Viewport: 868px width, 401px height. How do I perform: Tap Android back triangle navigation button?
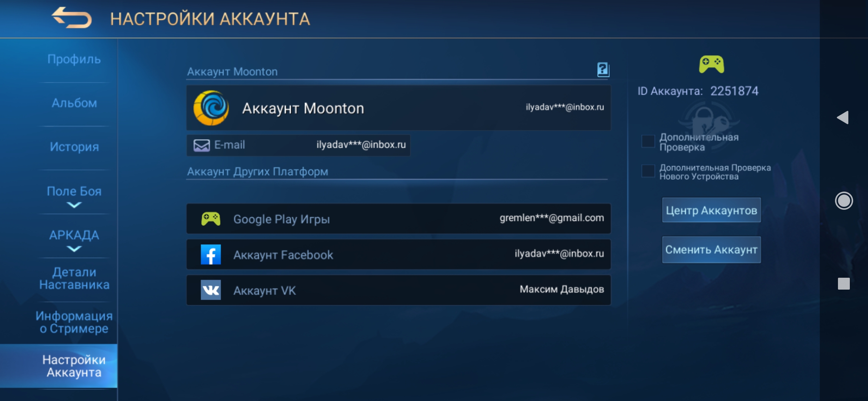[x=843, y=118]
